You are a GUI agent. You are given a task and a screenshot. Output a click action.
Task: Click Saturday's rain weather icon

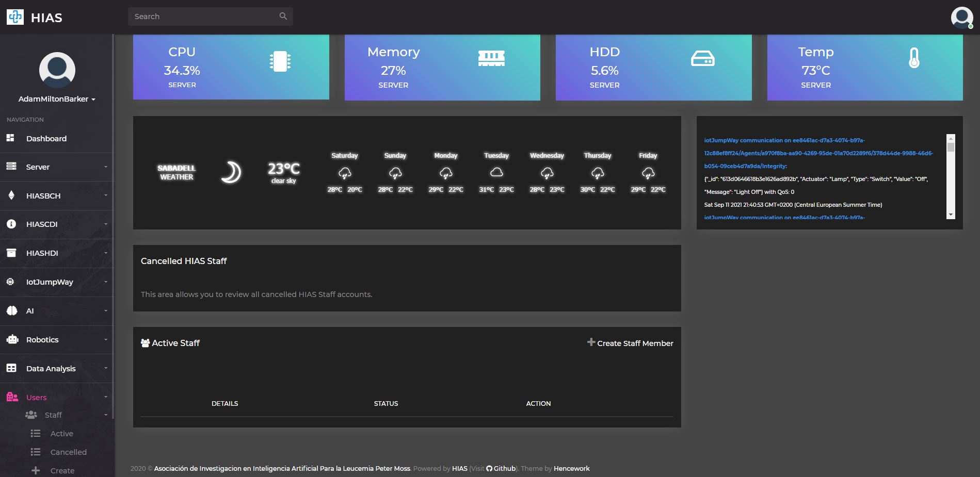345,173
